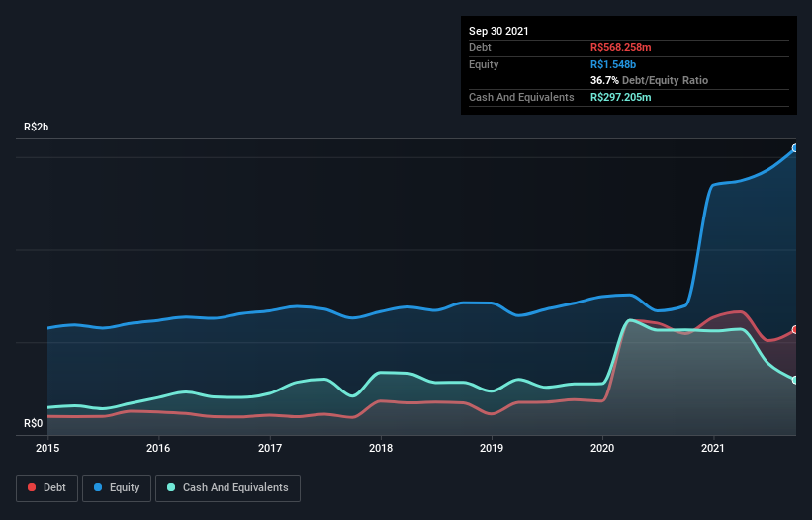Click the 2016 x-axis label
This screenshot has height=520, width=812.
[x=158, y=448]
